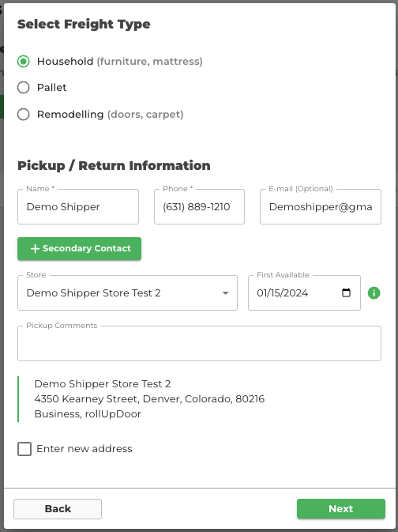Image resolution: width=398 pixels, height=532 pixels.
Task: Click the Kearney Street address text
Action: 149,398
